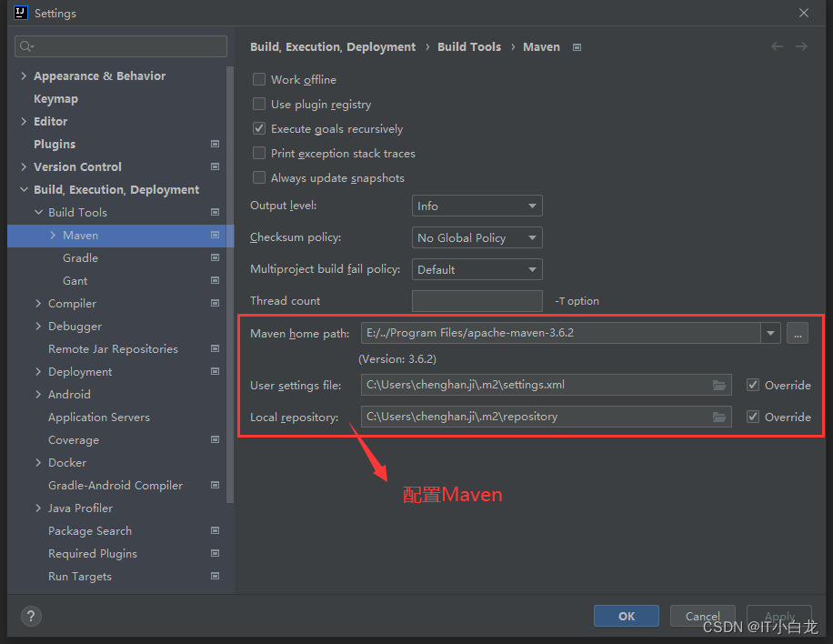Enable Print exception stack traces
The image size is (833, 644).
[259, 154]
